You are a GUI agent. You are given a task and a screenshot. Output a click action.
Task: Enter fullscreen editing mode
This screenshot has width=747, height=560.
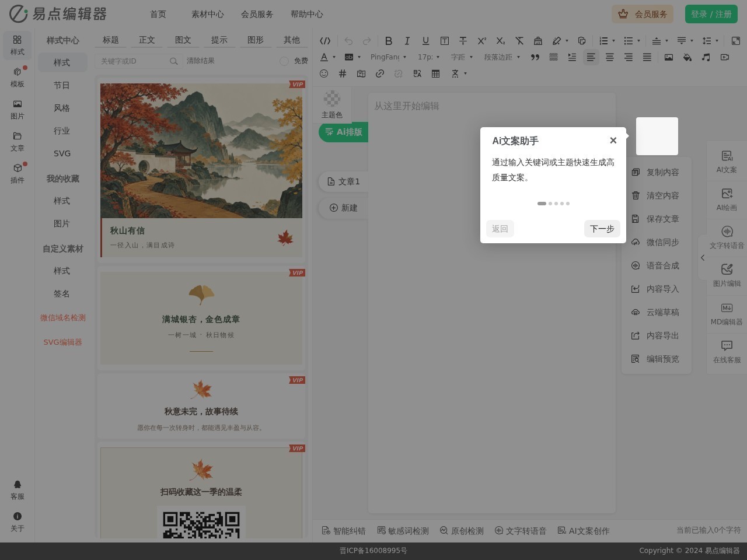[735, 41]
